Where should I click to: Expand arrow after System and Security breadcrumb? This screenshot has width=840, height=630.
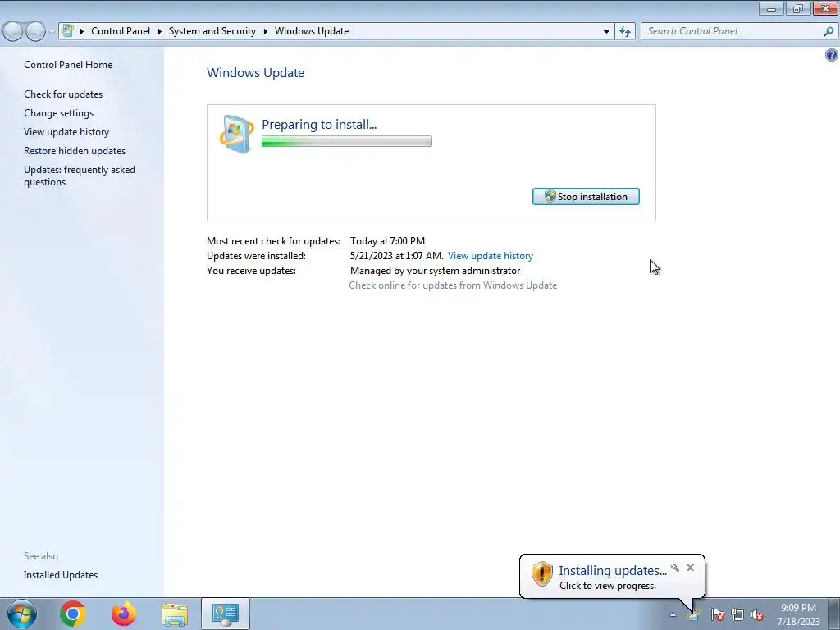pyautogui.click(x=265, y=32)
